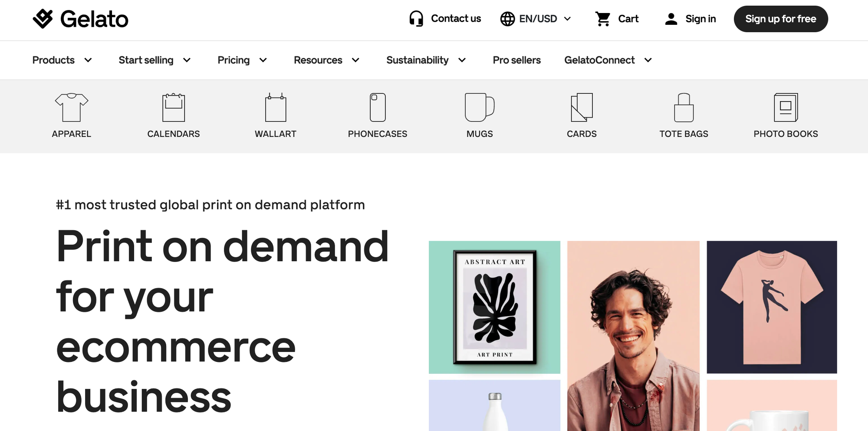Click the Sign in link
Viewport: 868px width, 431px height.
[x=690, y=19]
